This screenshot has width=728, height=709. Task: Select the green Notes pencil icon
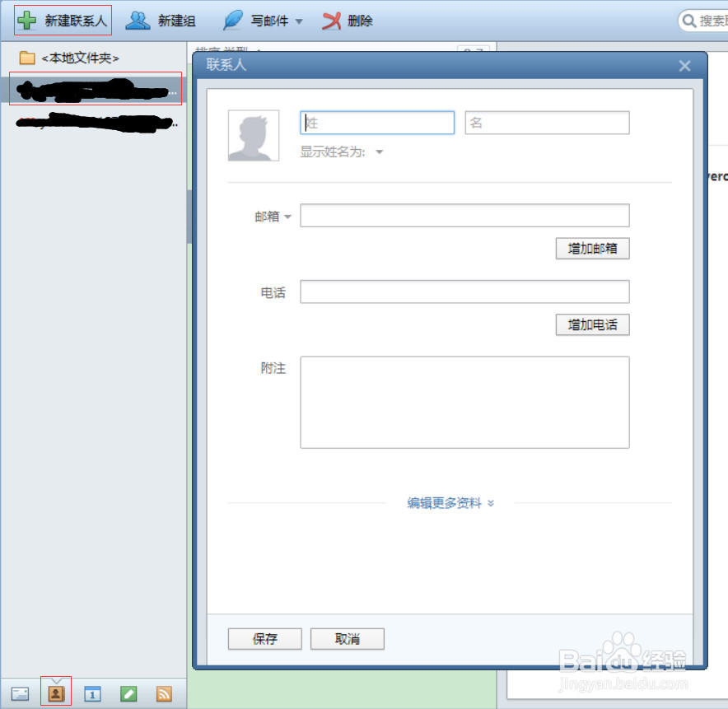(x=128, y=693)
